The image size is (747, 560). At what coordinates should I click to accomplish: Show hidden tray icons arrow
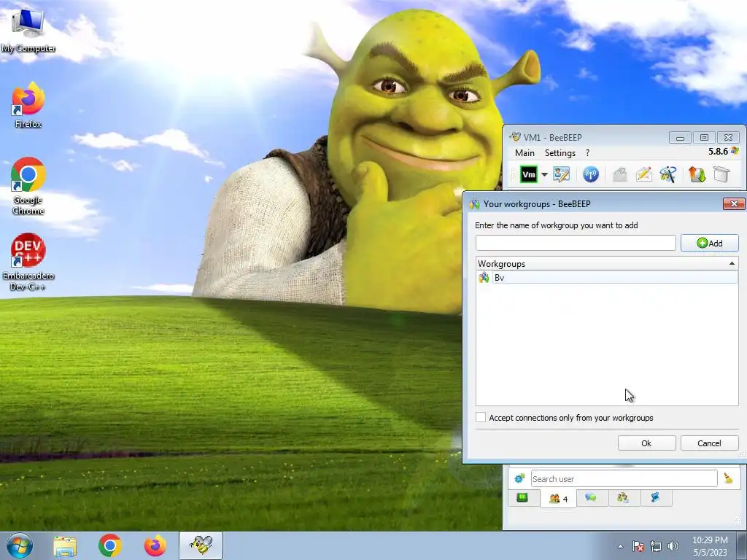pyautogui.click(x=620, y=546)
